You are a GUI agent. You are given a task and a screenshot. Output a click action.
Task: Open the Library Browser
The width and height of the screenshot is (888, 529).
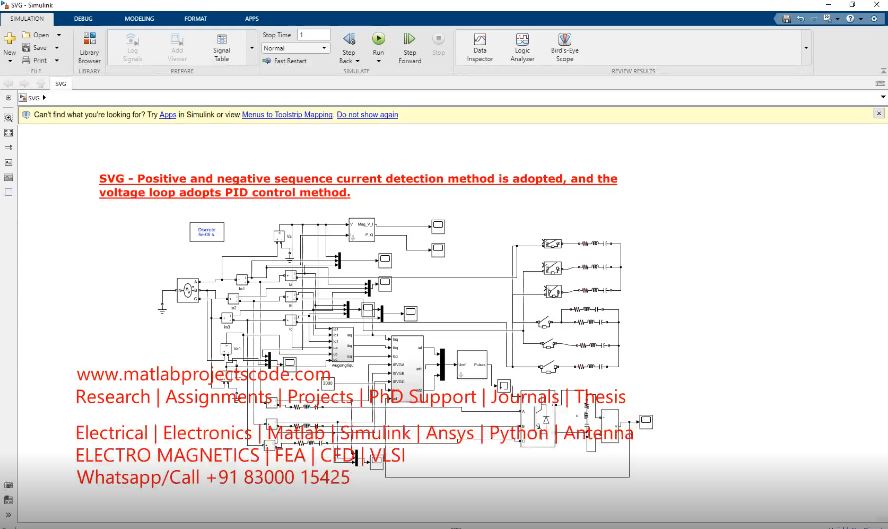[x=89, y=47]
